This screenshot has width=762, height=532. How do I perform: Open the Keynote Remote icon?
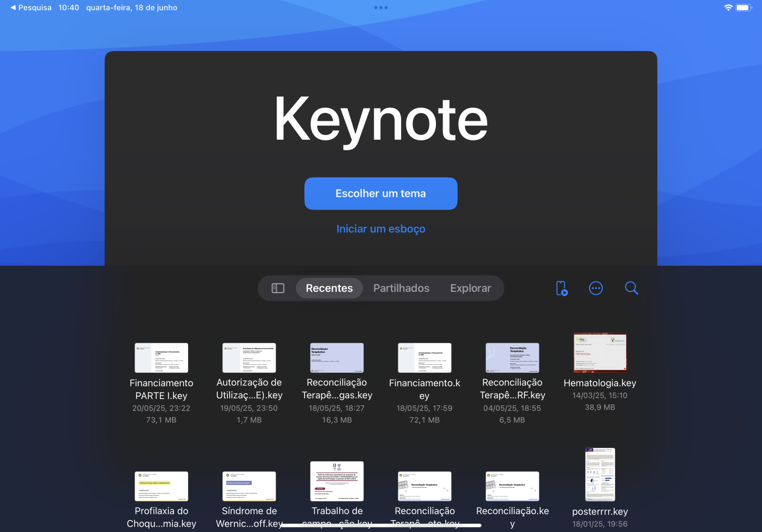562,288
